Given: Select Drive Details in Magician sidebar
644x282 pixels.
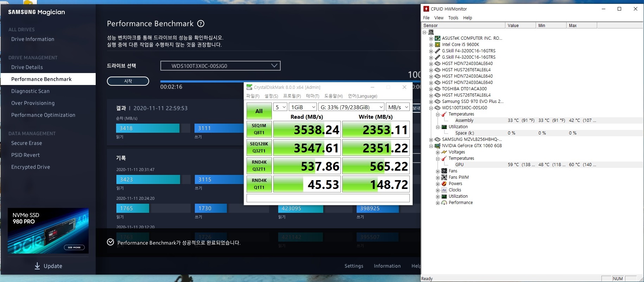Looking at the screenshot, I should click(27, 67).
